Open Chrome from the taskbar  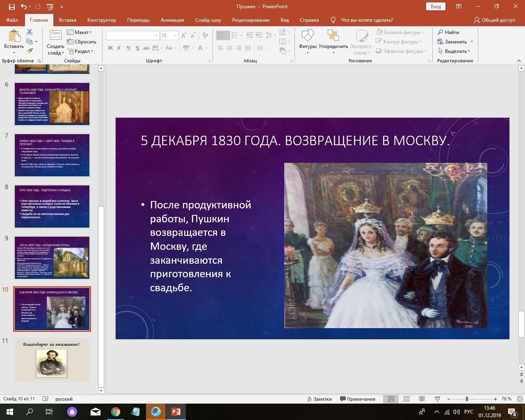116,412
